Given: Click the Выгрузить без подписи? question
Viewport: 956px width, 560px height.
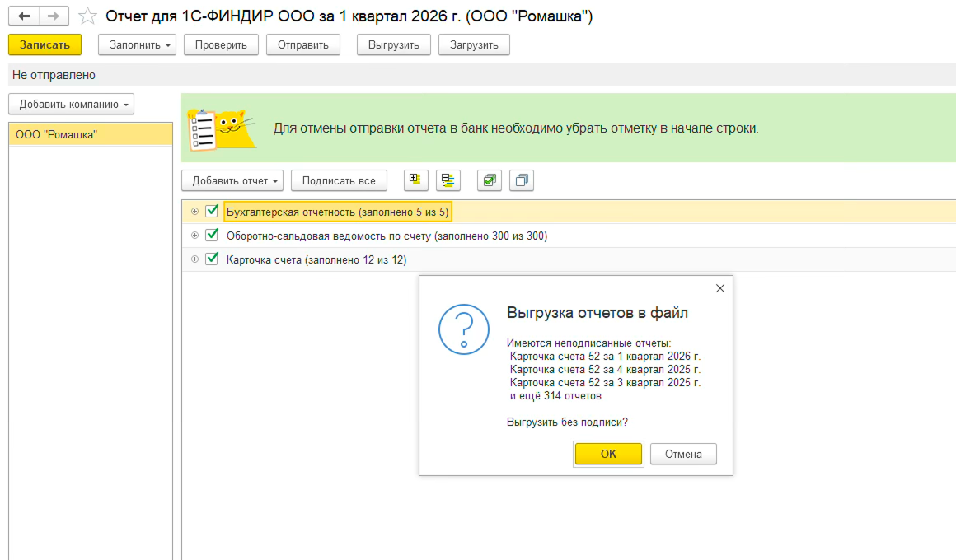Looking at the screenshot, I should (x=567, y=422).
